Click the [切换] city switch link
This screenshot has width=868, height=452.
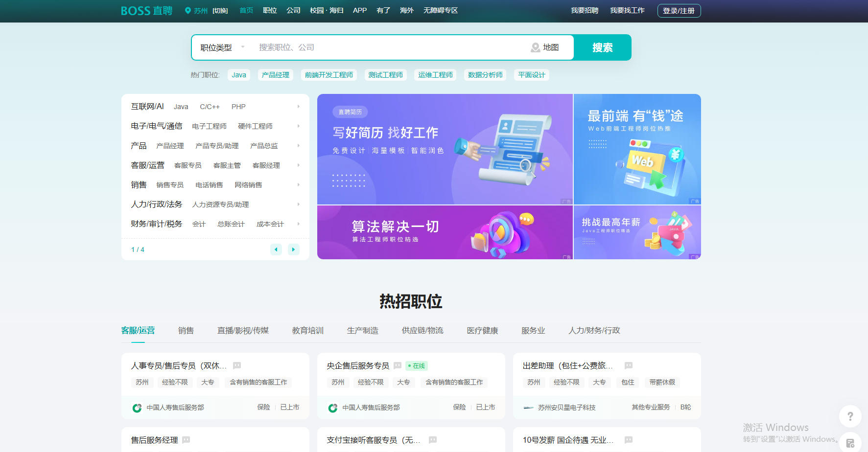(x=220, y=10)
